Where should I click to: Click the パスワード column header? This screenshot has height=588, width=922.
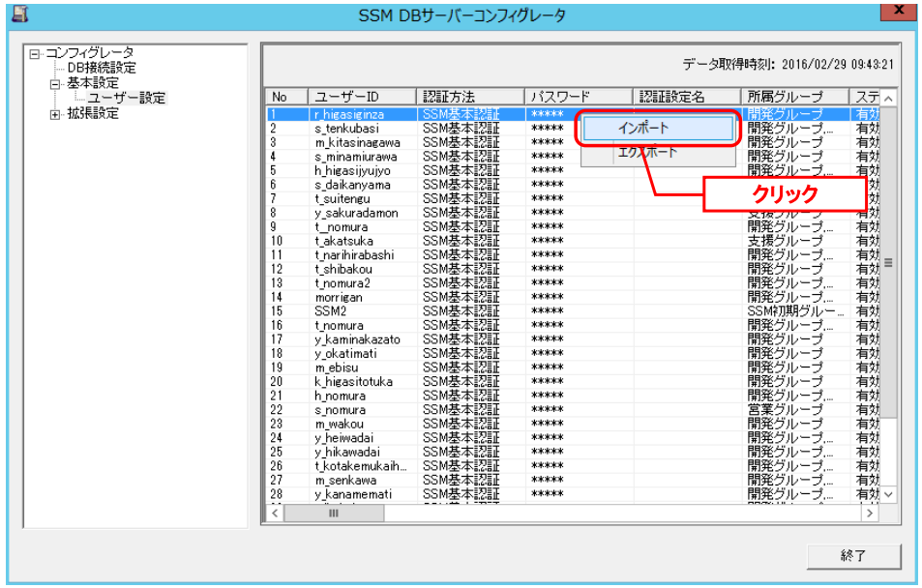click(579, 97)
